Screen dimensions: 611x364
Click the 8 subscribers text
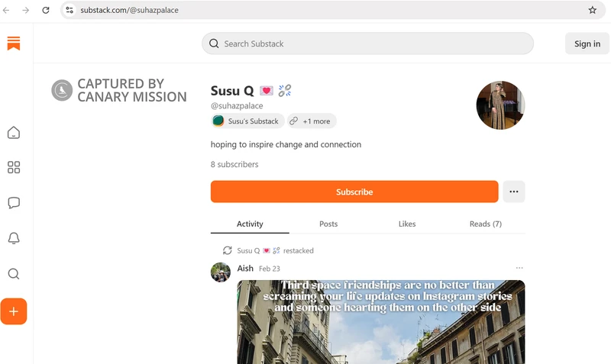pyautogui.click(x=234, y=164)
